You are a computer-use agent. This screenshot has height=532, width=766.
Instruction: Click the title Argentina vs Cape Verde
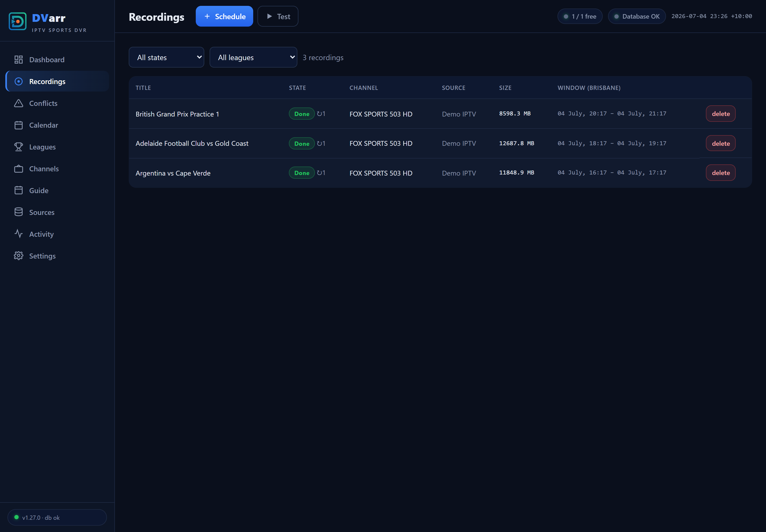pyautogui.click(x=173, y=173)
